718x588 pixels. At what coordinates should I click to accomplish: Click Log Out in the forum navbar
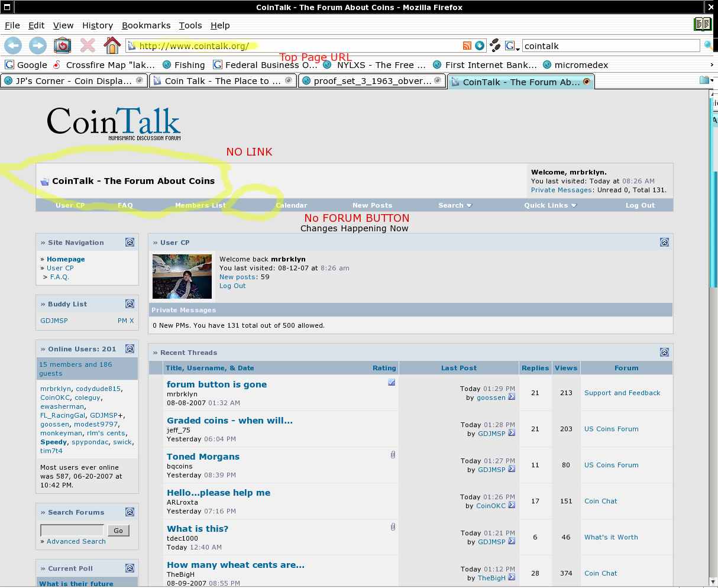[x=640, y=205]
